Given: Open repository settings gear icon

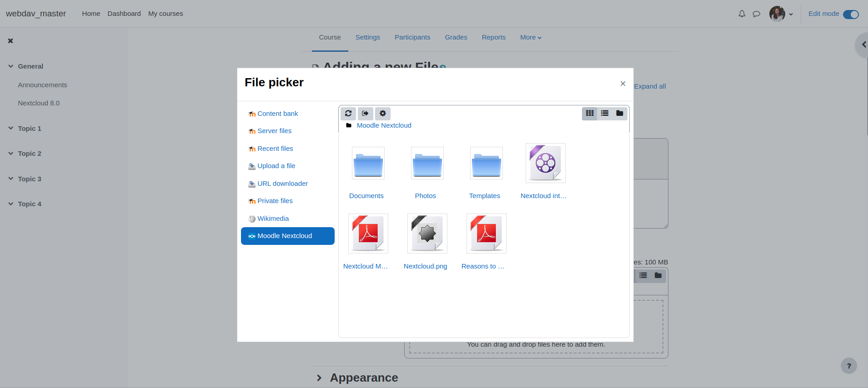Looking at the screenshot, I should pos(383,114).
